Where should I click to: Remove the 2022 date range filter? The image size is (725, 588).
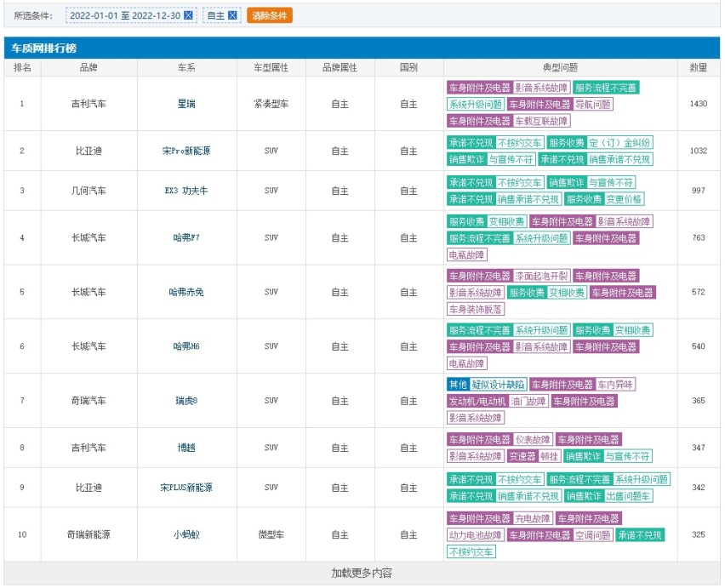pos(188,15)
